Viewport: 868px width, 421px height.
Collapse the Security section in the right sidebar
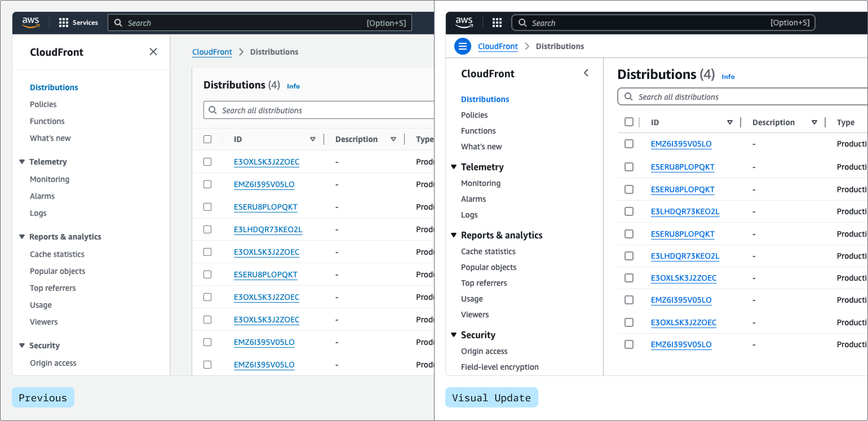tap(453, 335)
